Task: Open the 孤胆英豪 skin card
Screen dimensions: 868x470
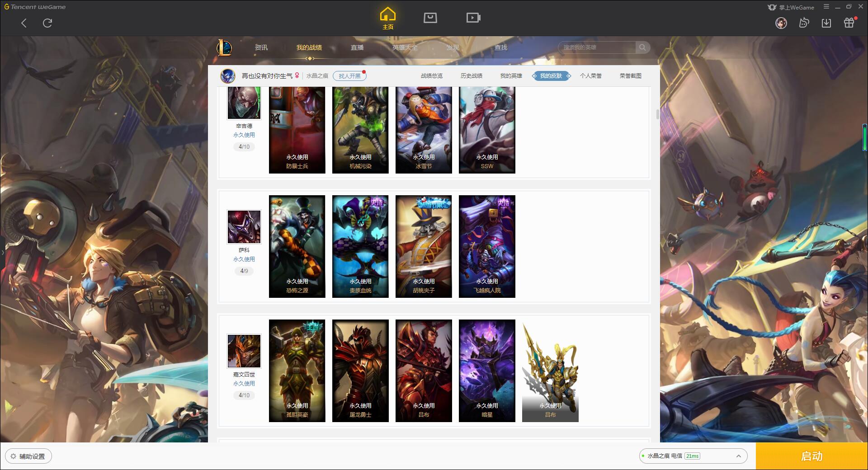Action: click(x=297, y=371)
